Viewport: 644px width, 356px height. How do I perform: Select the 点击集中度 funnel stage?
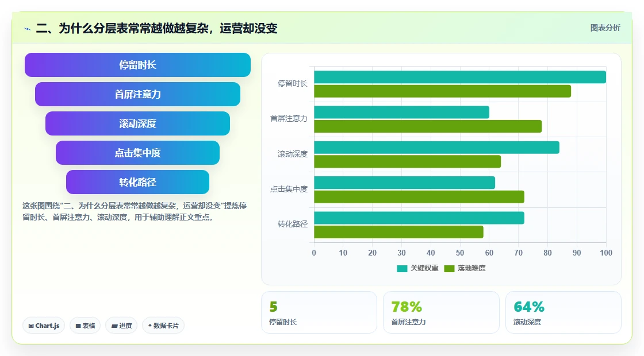click(137, 153)
